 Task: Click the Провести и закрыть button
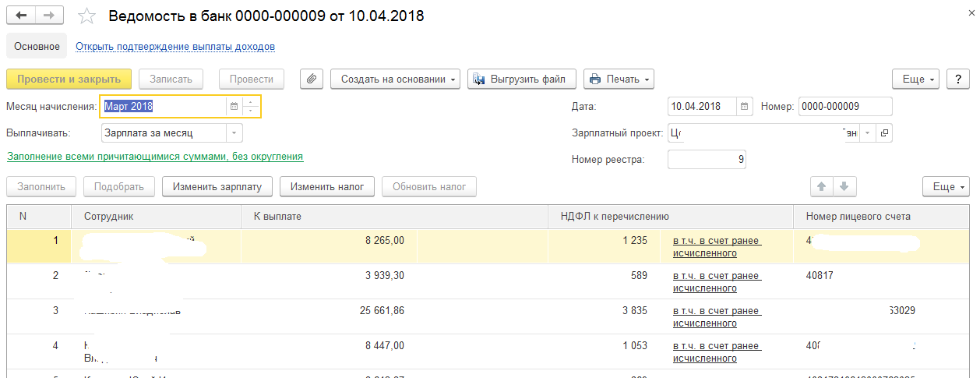69,79
